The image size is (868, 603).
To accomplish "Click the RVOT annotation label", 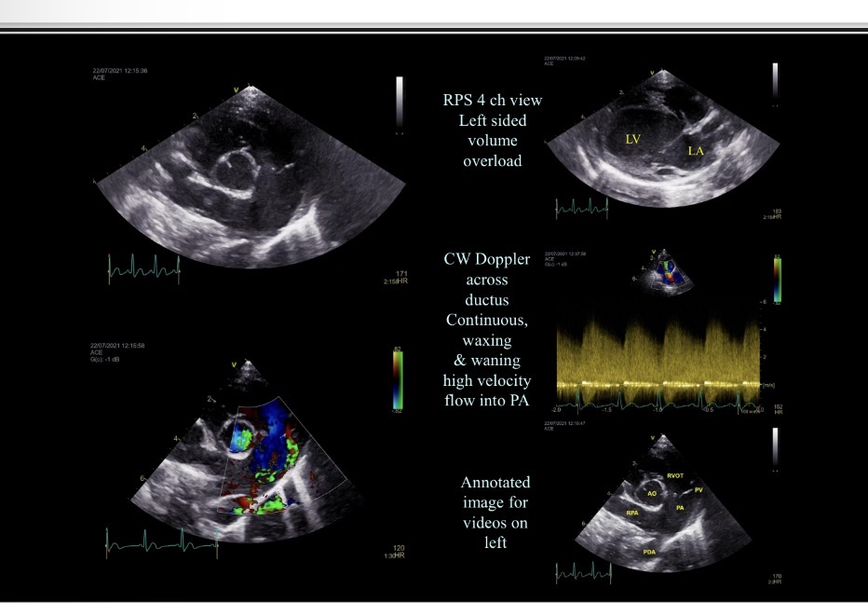I will [675, 475].
